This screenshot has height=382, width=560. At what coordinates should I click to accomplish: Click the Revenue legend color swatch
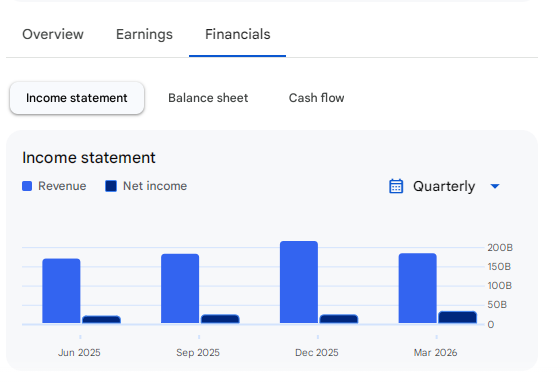(27, 186)
